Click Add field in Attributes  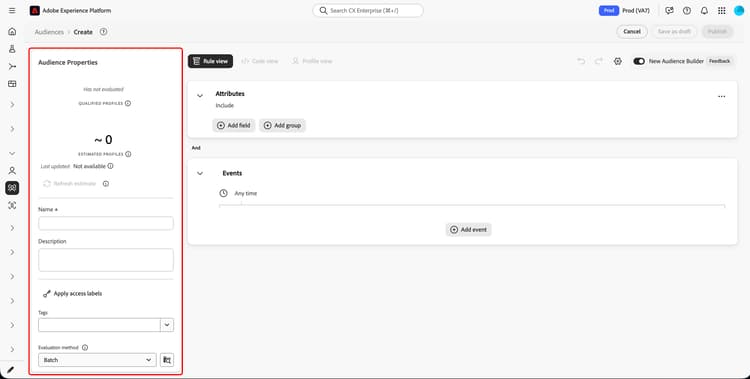[x=233, y=125]
